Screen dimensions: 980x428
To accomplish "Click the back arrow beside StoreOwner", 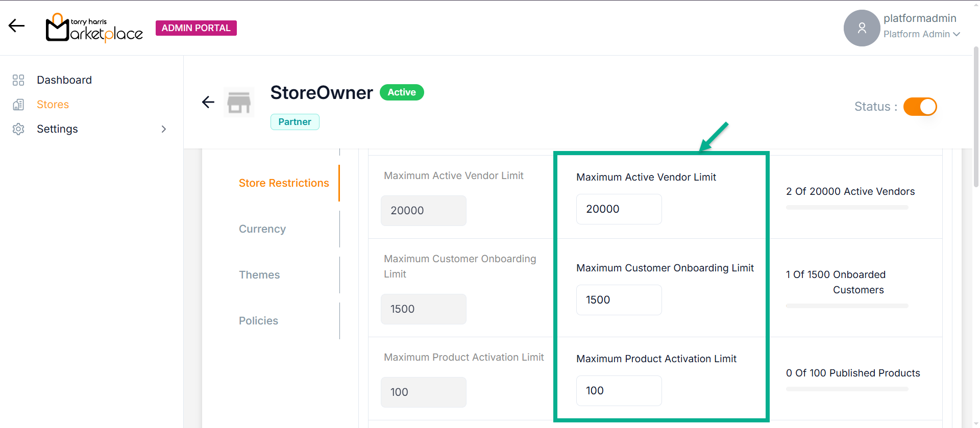I will [208, 102].
